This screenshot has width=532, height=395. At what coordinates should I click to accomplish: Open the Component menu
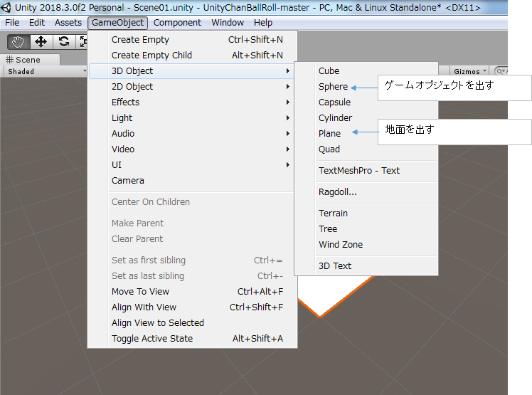tap(177, 23)
